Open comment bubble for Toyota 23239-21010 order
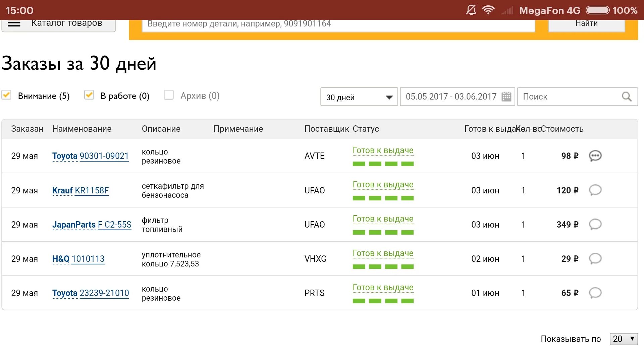Image resolution: width=644 pixels, height=362 pixels. tap(595, 293)
